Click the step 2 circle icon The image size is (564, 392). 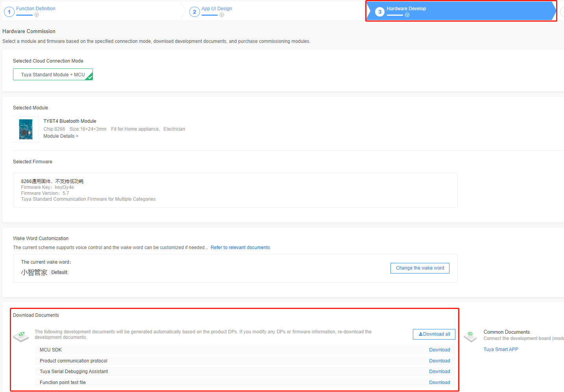coord(194,12)
